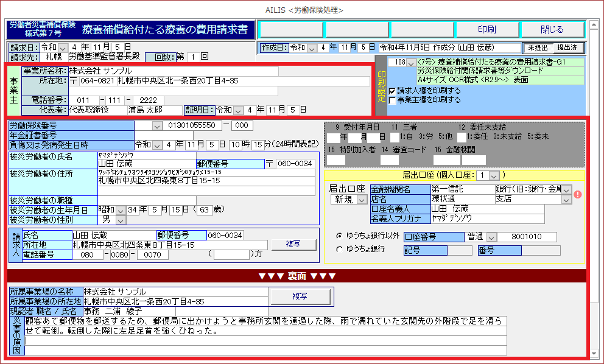Select the ゆうちょ銀行 radio button
This screenshot has height=364, width=604.
339,250
